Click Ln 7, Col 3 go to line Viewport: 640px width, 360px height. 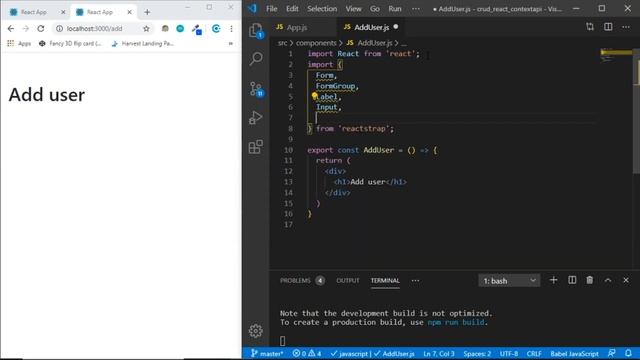click(x=439, y=353)
